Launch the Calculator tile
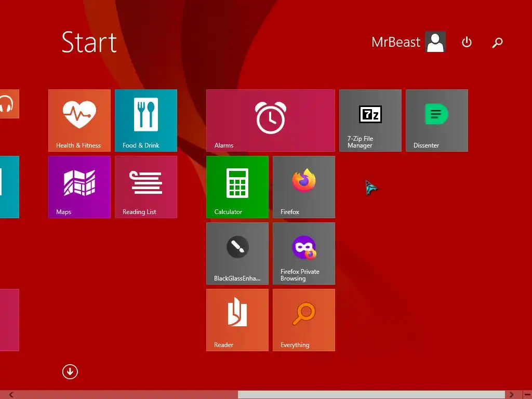 point(237,187)
